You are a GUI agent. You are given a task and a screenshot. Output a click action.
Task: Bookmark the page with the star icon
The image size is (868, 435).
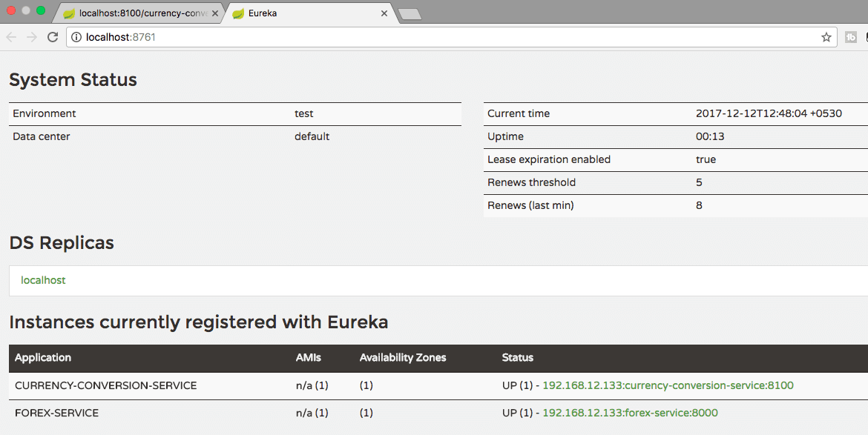tap(826, 36)
